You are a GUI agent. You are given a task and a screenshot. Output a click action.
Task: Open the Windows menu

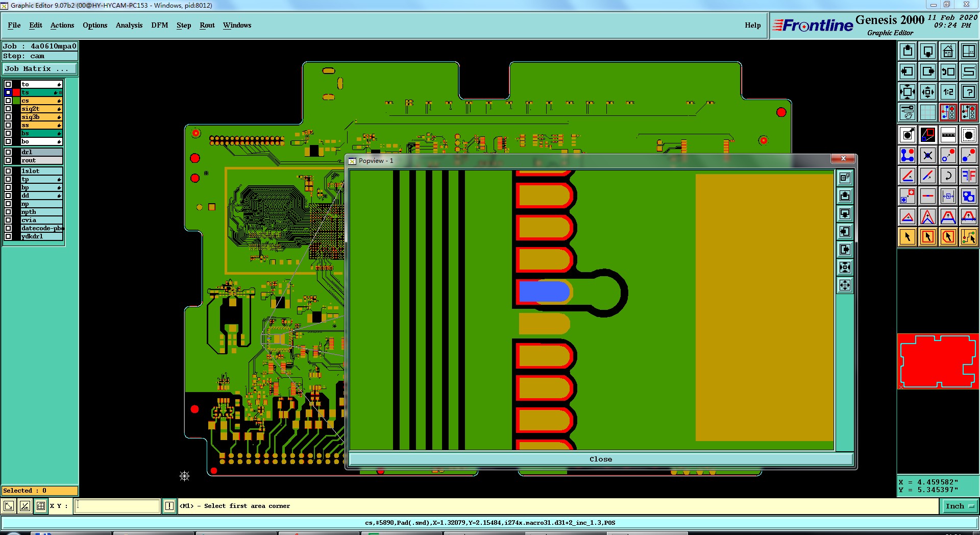pyautogui.click(x=237, y=25)
